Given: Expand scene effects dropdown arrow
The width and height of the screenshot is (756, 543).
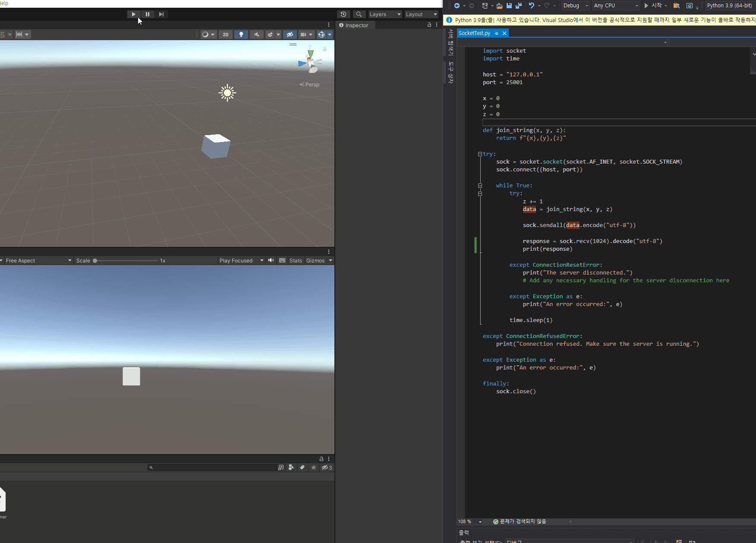Looking at the screenshot, I should [x=278, y=35].
